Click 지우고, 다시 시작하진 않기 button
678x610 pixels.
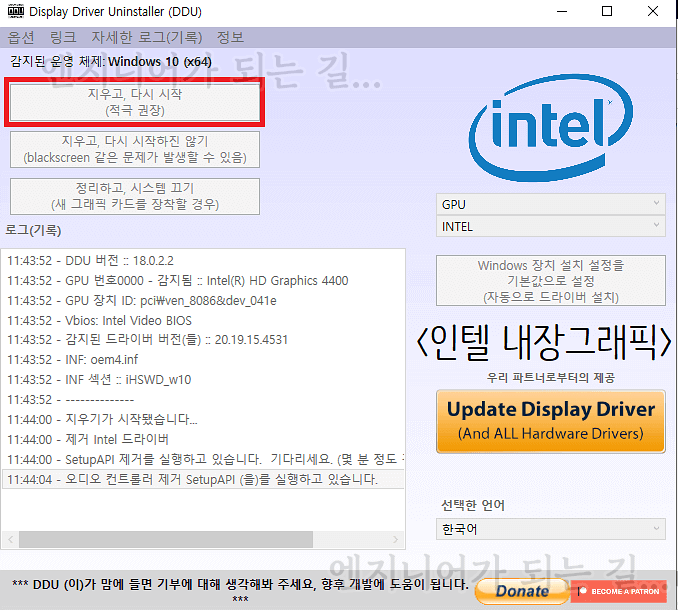[x=135, y=149]
